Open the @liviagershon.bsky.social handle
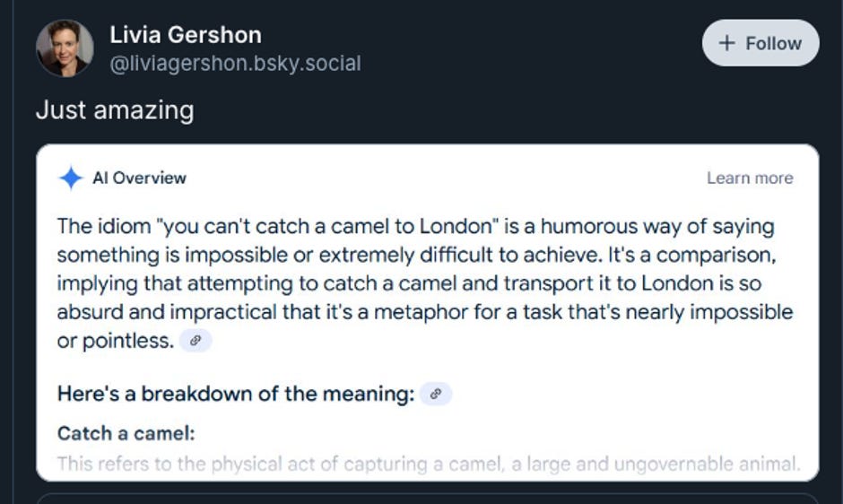Image resolution: width=843 pixels, height=504 pixels. [235, 64]
